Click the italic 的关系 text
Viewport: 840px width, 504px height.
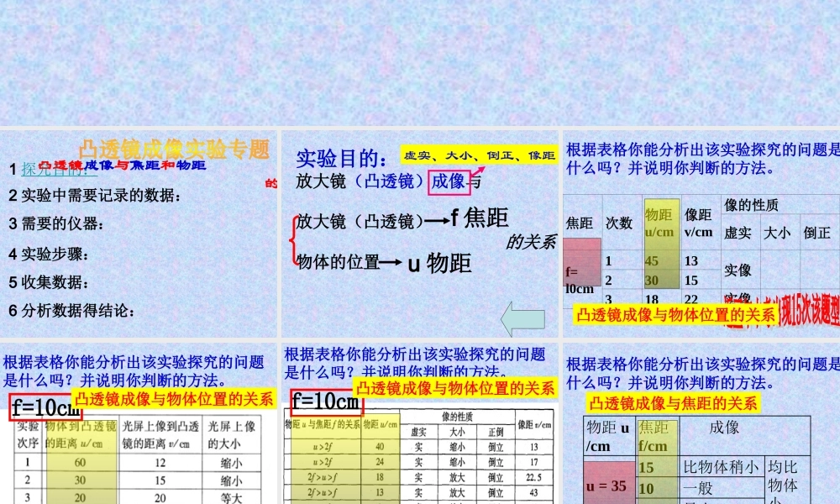pos(530,242)
